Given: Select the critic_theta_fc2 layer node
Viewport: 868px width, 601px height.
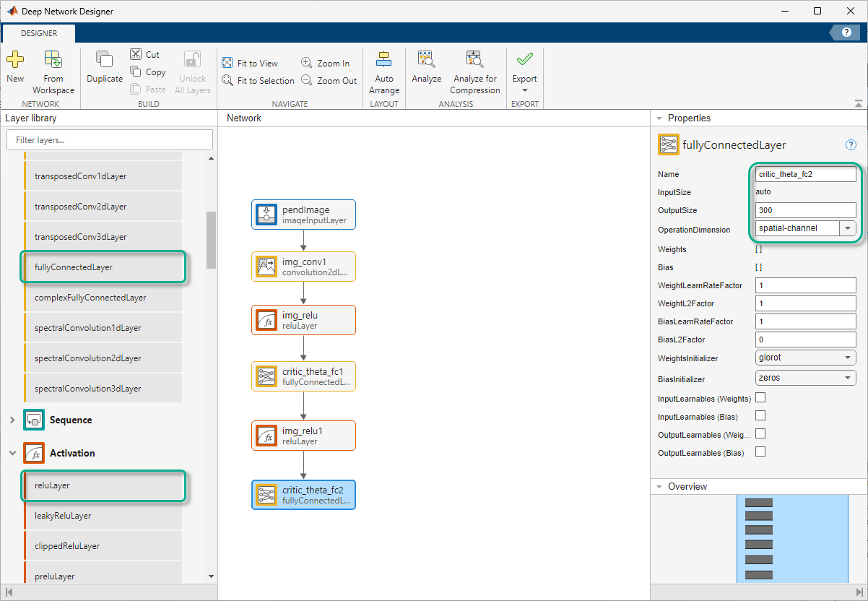Looking at the screenshot, I should point(303,495).
